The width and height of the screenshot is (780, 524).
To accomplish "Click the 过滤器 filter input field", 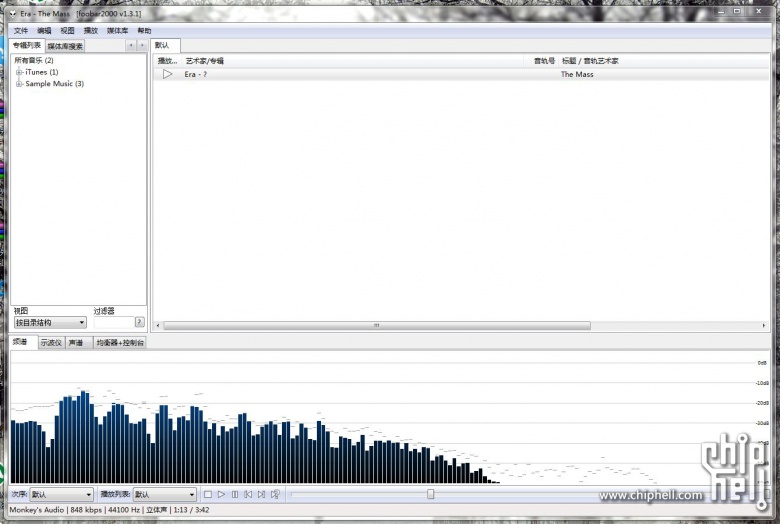I will 114,322.
